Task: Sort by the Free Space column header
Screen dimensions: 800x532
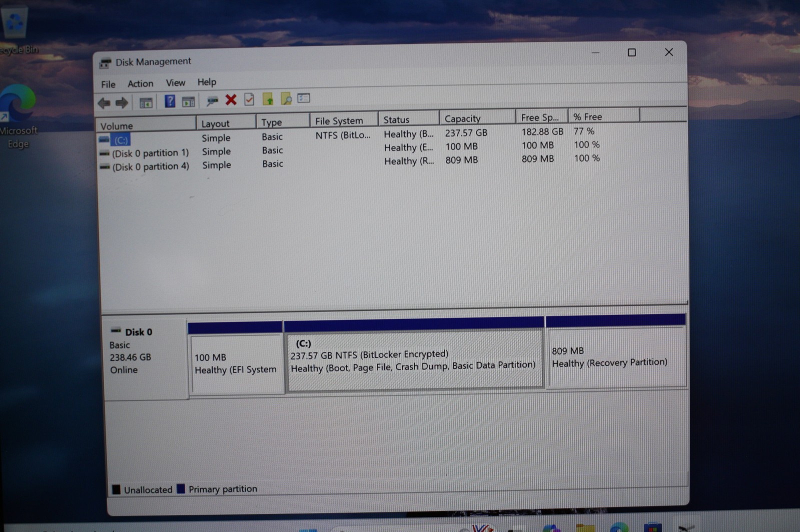Action: tap(542, 117)
